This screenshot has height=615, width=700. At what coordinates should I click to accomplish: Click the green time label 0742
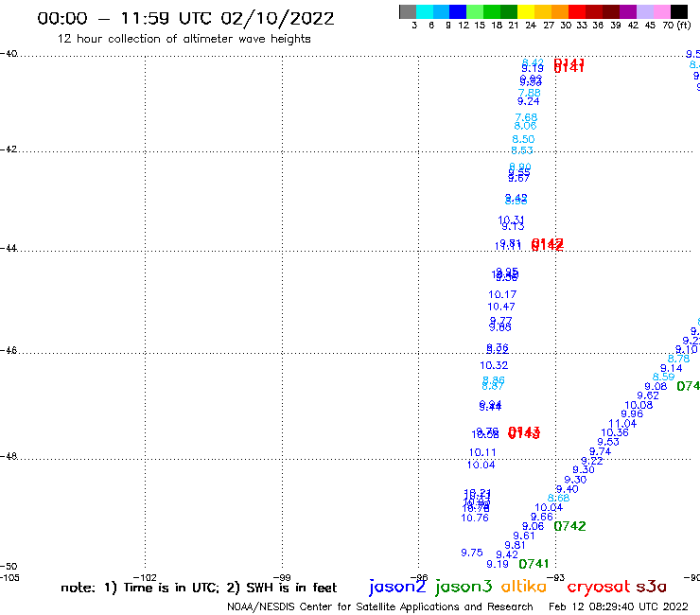pyautogui.click(x=569, y=527)
